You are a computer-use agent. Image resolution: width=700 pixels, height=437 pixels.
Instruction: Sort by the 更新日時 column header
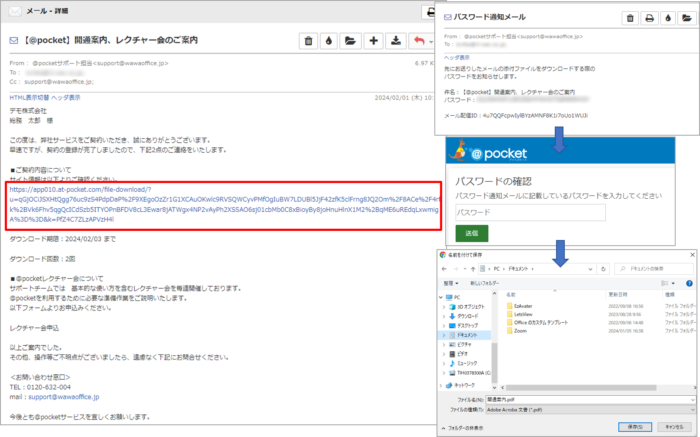click(x=618, y=295)
